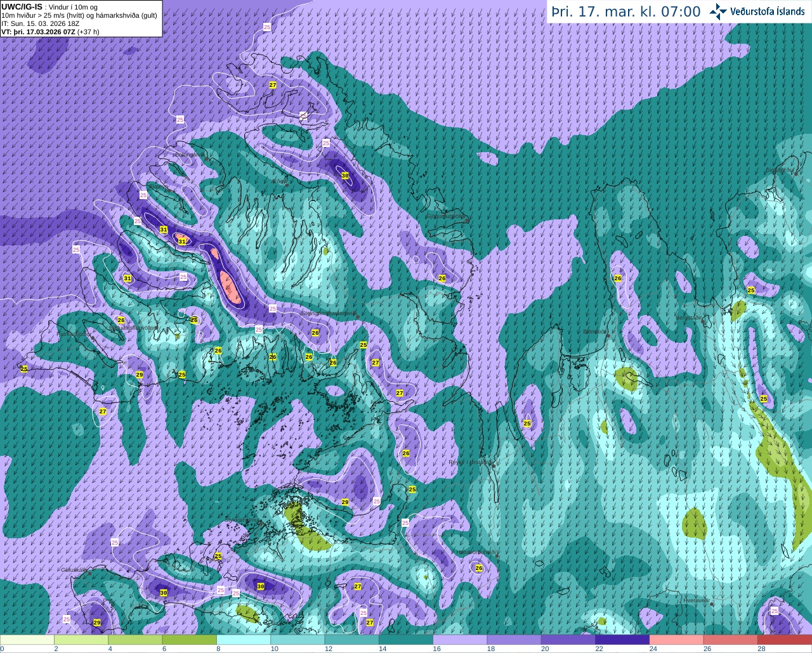Select the 0–2 pale cream legend swatch
Viewport: 812px width, 653px height.
pyautogui.click(x=27, y=640)
